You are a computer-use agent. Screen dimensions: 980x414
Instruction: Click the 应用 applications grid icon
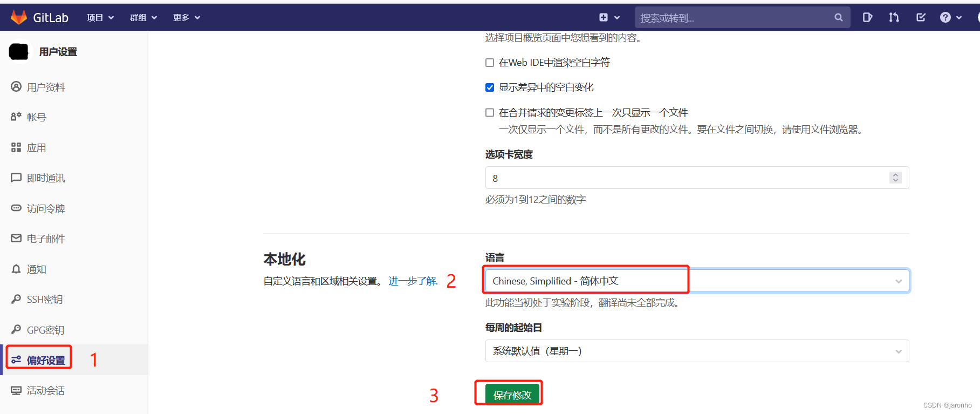(x=16, y=147)
